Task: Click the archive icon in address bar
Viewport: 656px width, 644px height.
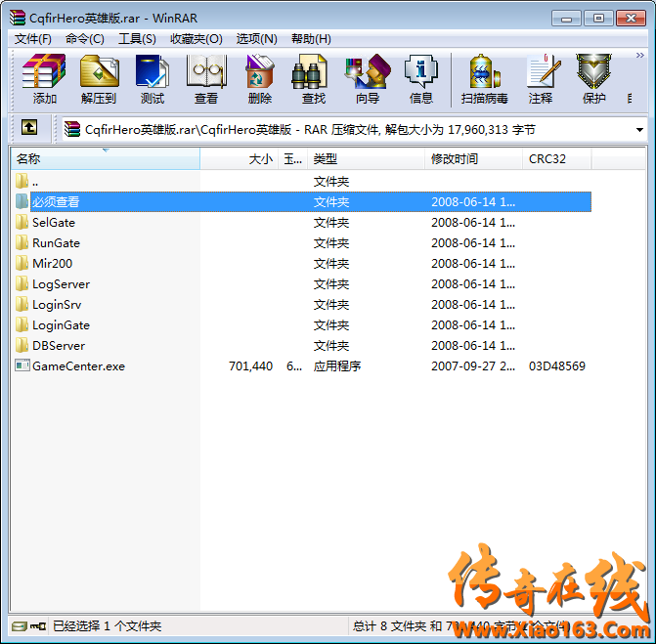Action: point(72,129)
